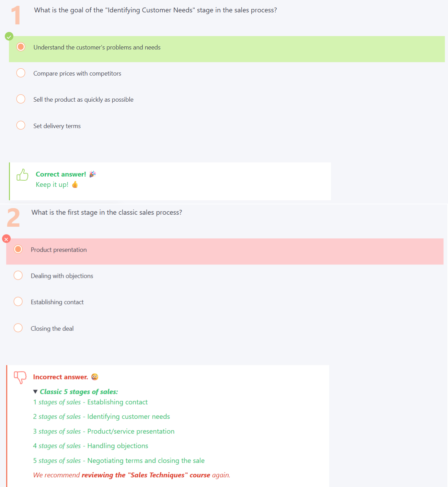Click the 'Product presentation' answer label
The height and width of the screenshot is (487, 448).
(x=59, y=250)
